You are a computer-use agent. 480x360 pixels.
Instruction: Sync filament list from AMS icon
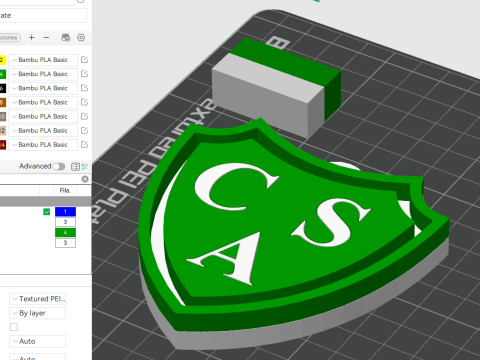(x=66, y=38)
